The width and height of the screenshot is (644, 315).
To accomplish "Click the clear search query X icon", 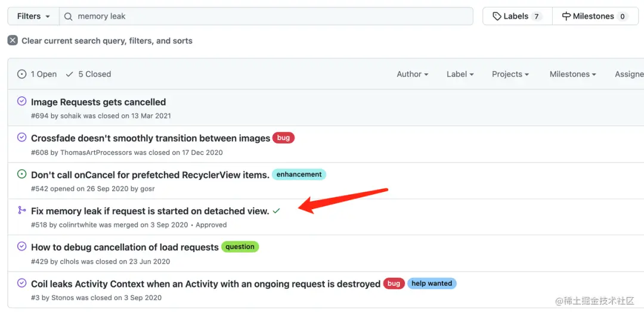I will pyautogui.click(x=13, y=40).
